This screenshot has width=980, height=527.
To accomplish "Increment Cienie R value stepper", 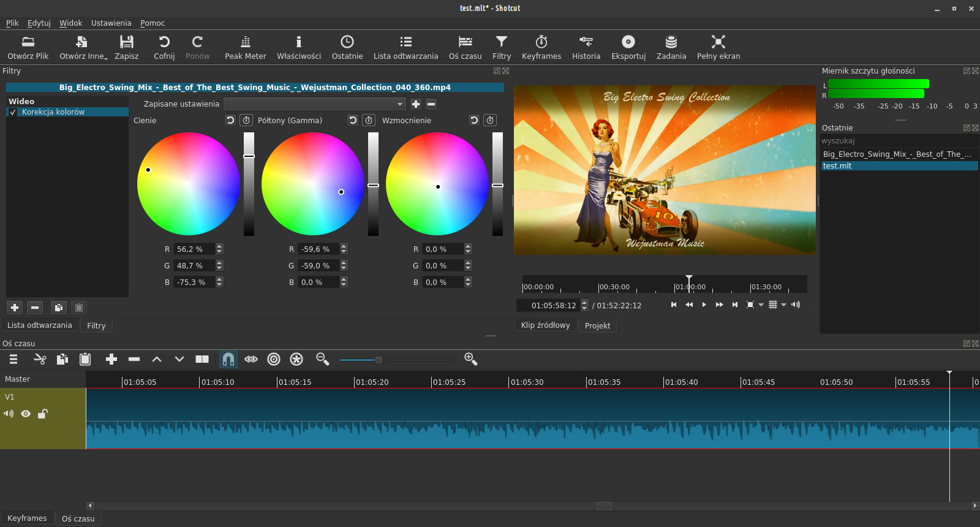I will tap(219, 246).
